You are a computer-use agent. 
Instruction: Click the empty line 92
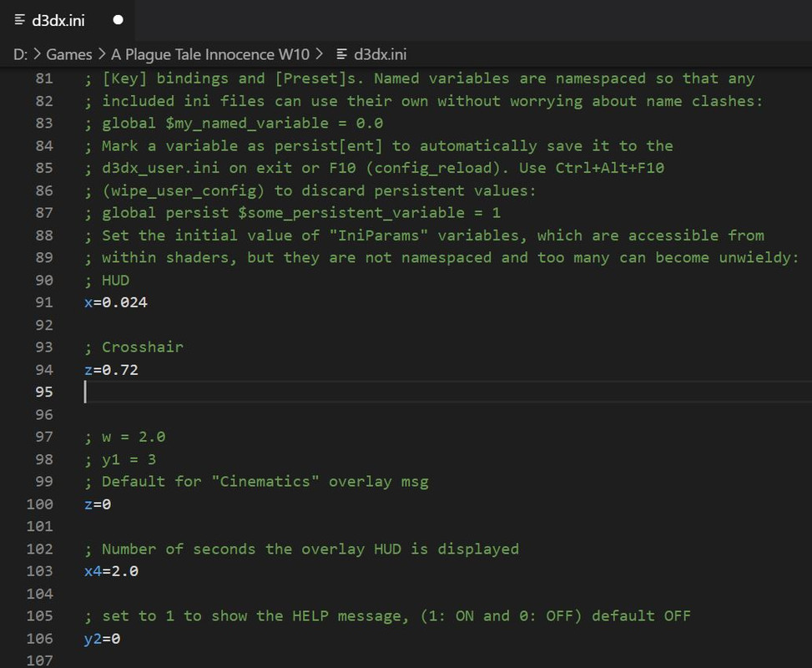click(448, 325)
